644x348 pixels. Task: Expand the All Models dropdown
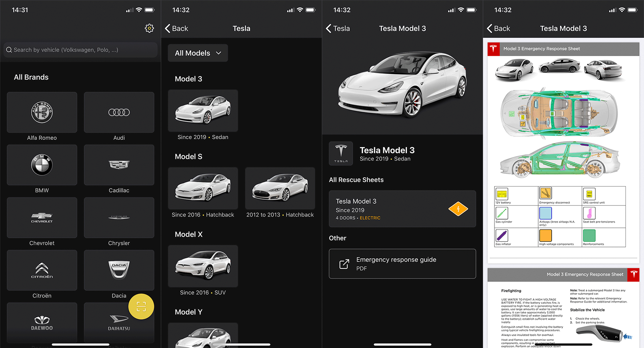[198, 53]
